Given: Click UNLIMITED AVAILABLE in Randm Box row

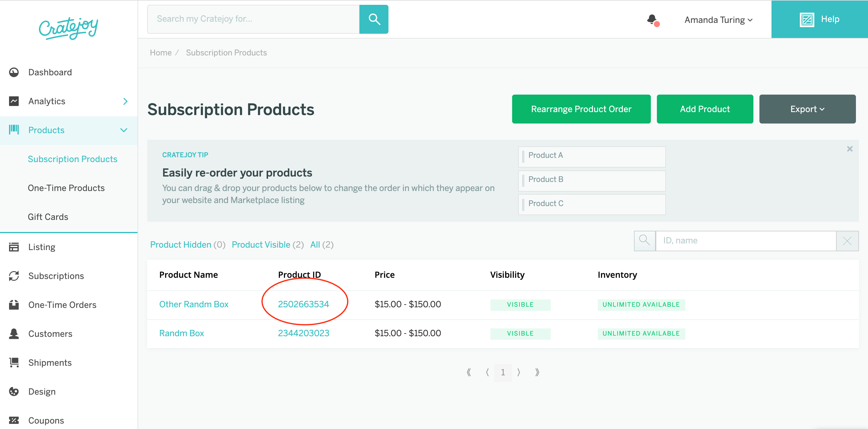Looking at the screenshot, I should 641,333.
